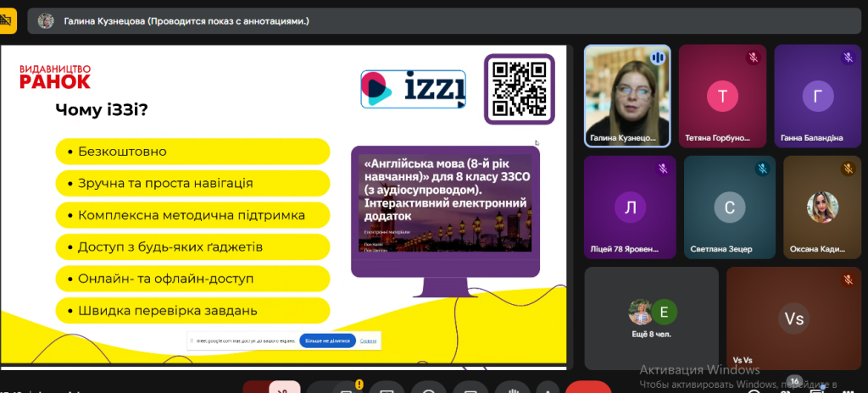
Task: Click the QR code on the slide
Action: (518, 88)
